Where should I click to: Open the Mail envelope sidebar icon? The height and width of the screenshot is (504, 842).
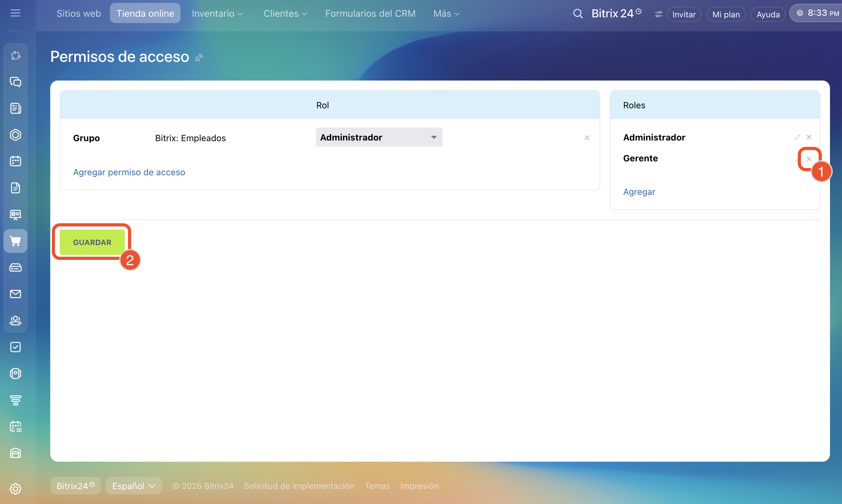(15, 294)
